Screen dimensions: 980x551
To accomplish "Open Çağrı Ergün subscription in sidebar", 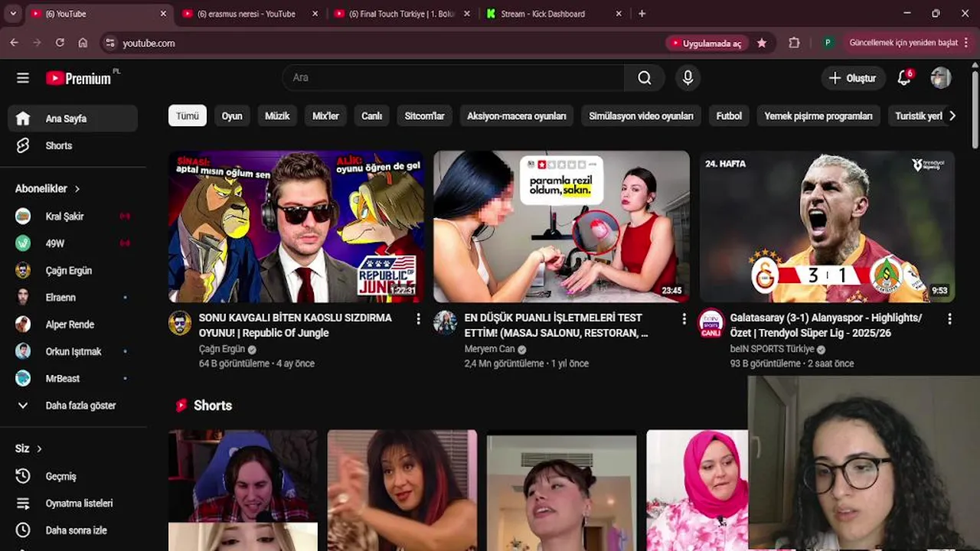I will 73,270.
